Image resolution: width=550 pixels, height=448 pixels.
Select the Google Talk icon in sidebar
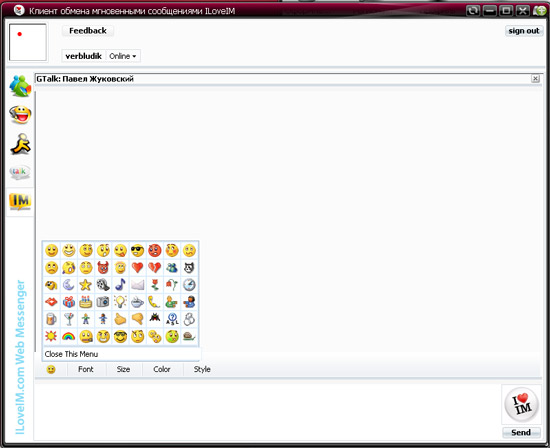click(x=20, y=172)
